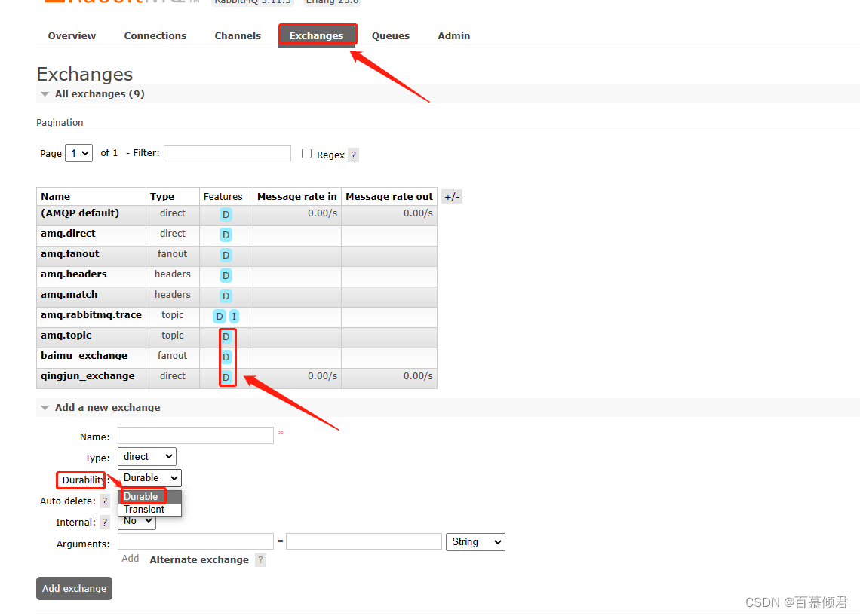Click the internal I badge for amq.rabbitmq.trace
The width and height of the screenshot is (860, 616).
[234, 316]
